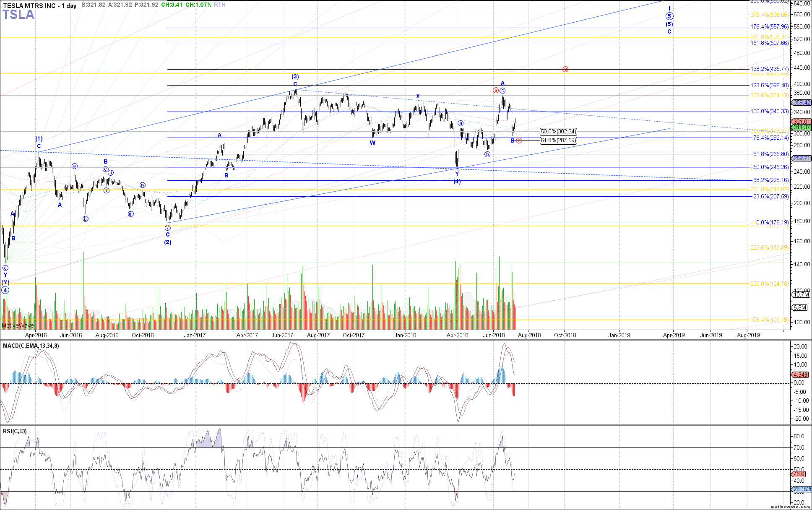Click the CH:1.07% percent change value
This screenshot has width=812, height=510.
pos(198,5)
